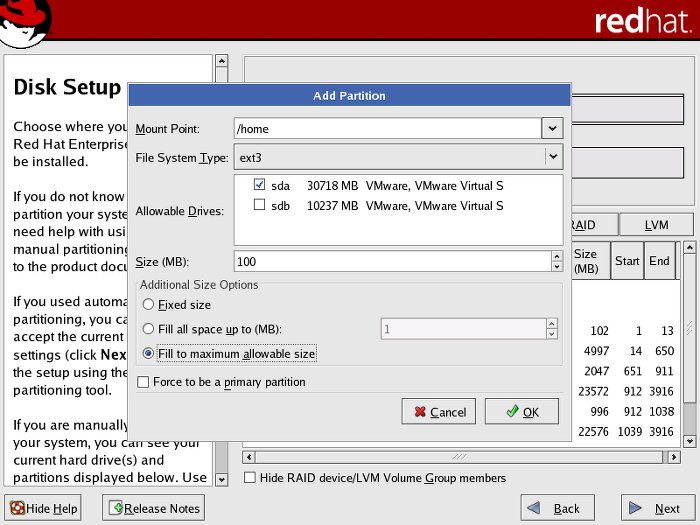The height and width of the screenshot is (525, 700).
Task: Click the disabled fill-up-to MB value field
Action: pos(463,329)
